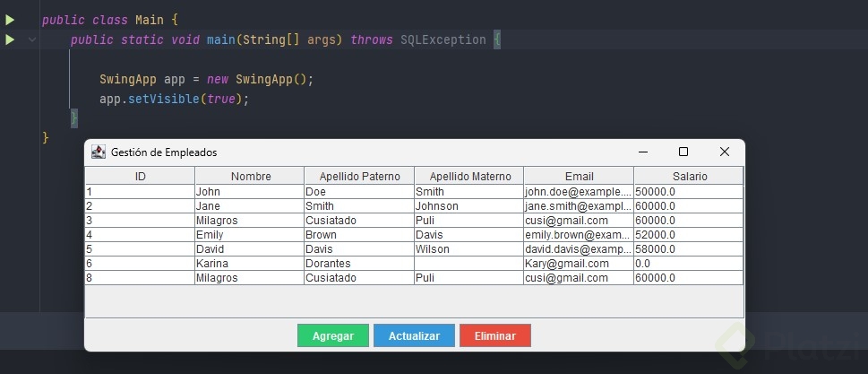Select the Apellido Paterno column header
The image size is (868, 374).
point(359,176)
